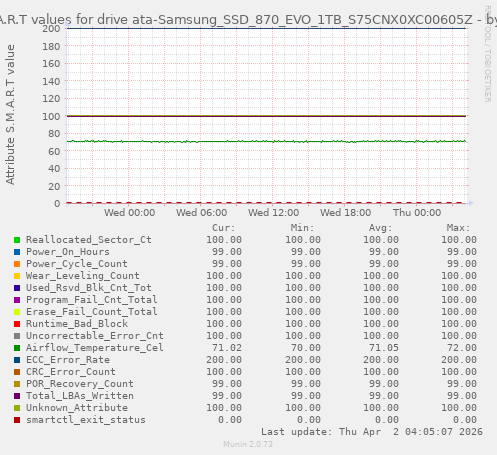Click the blue Power_On_Hours legend swatch

coord(17,252)
